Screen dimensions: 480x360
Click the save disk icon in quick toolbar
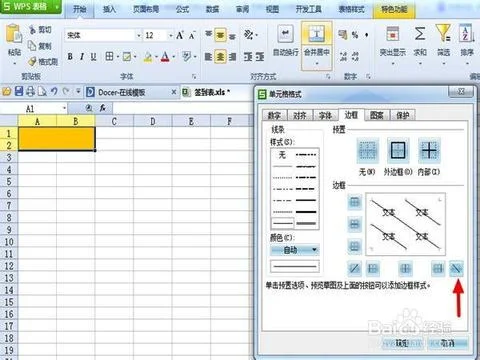click(x=19, y=91)
